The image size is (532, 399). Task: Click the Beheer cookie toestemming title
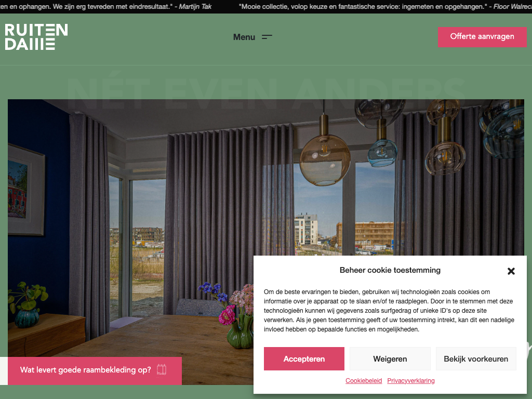point(390,270)
